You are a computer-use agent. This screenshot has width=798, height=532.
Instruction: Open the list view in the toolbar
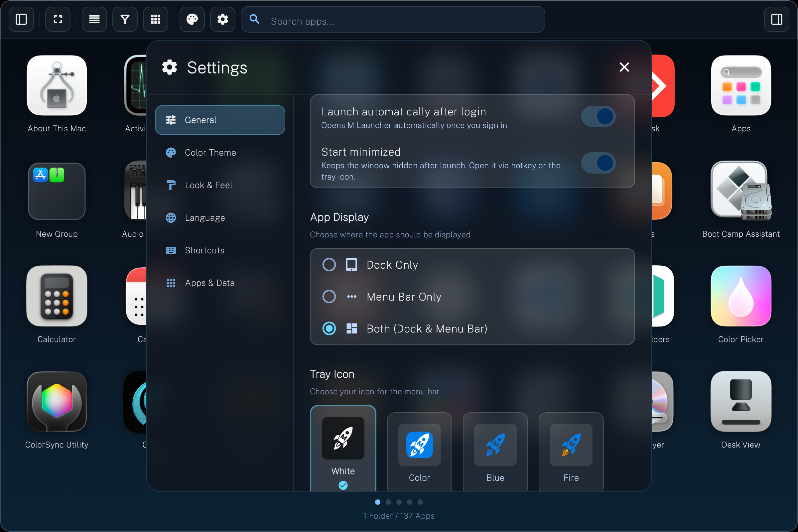[94, 19]
